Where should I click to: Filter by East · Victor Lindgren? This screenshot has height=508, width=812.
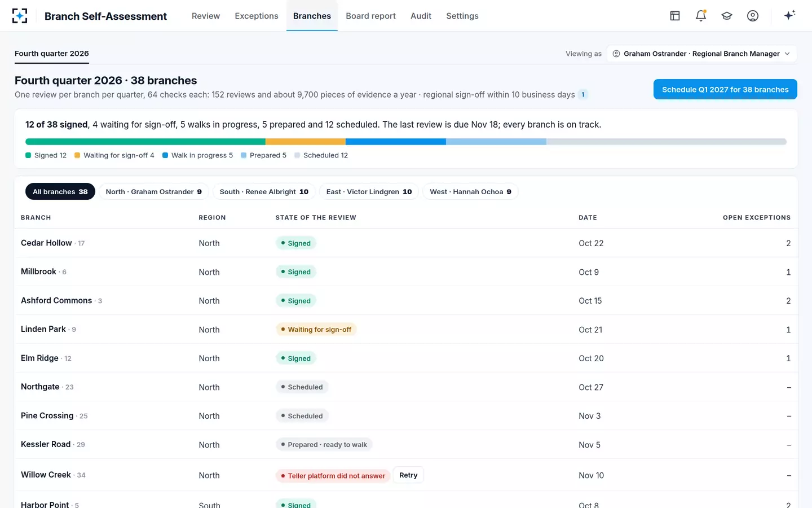point(369,192)
